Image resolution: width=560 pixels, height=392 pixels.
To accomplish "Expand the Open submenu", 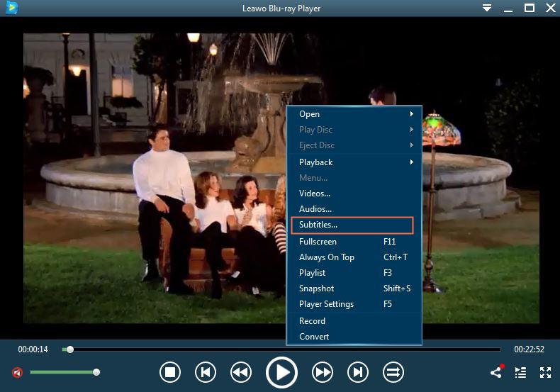I will point(354,114).
